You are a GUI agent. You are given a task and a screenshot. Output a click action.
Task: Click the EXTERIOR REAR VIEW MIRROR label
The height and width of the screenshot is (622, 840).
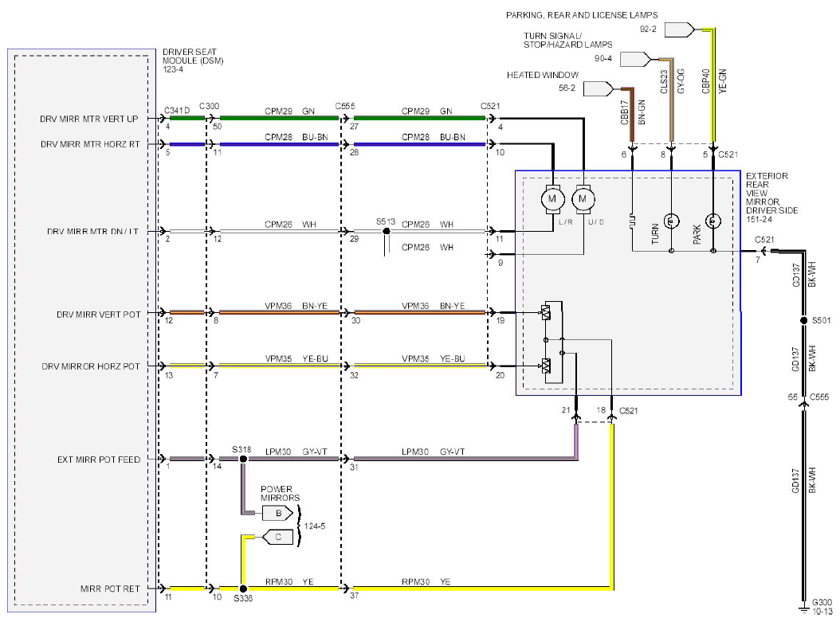pyautogui.click(x=771, y=194)
